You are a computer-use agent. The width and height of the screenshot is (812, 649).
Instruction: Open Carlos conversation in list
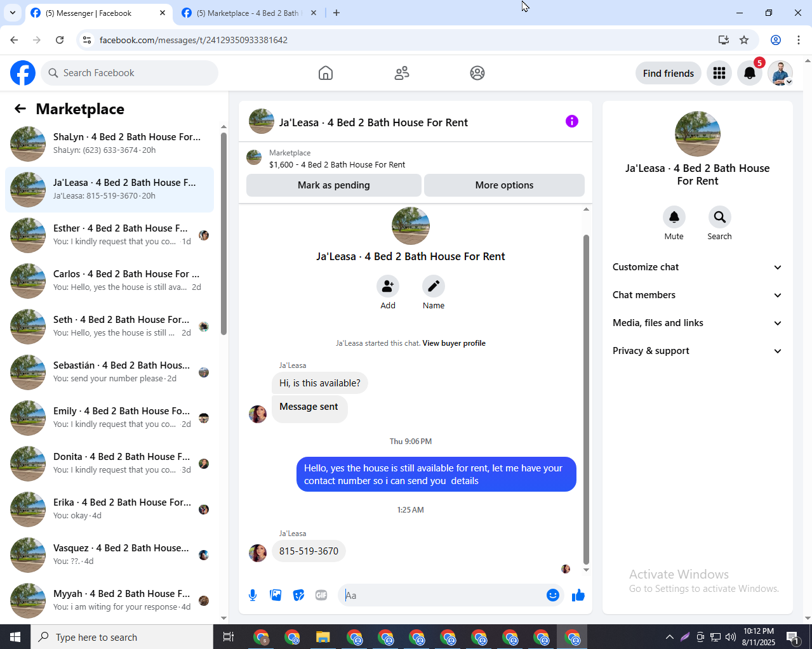[x=109, y=281]
